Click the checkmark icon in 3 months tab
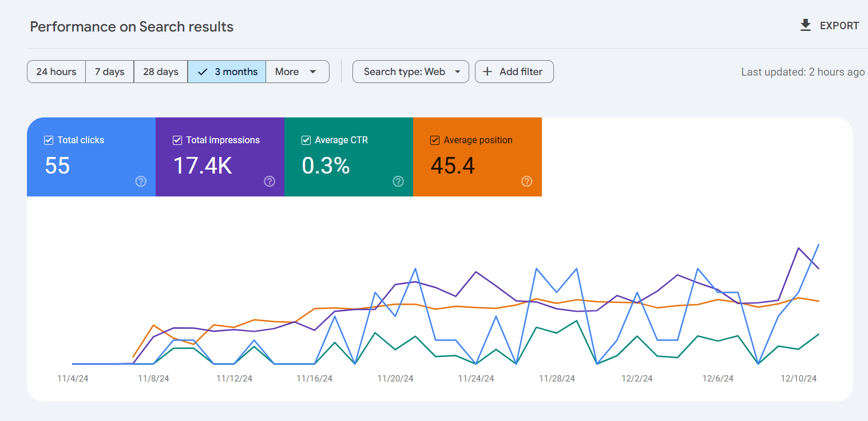The image size is (868, 421). click(x=203, y=71)
